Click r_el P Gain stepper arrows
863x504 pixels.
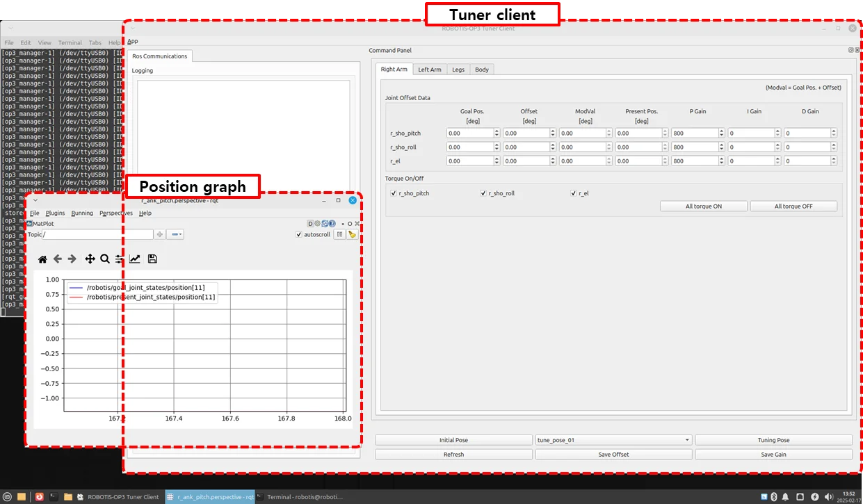[x=722, y=161]
